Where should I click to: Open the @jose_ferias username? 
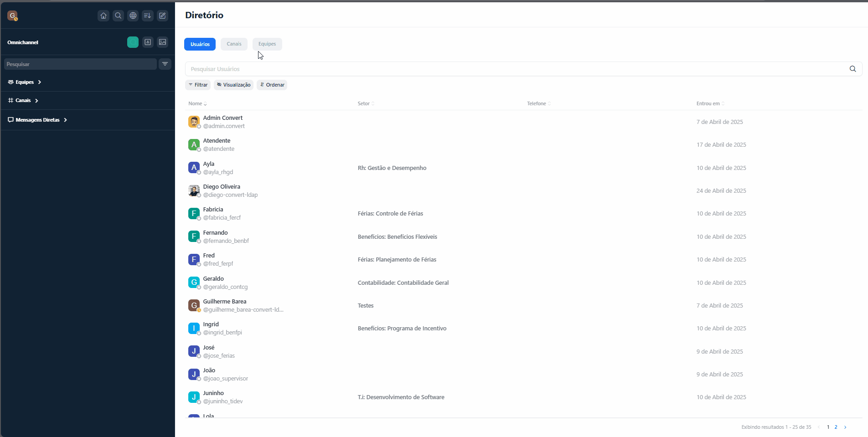[219, 355]
